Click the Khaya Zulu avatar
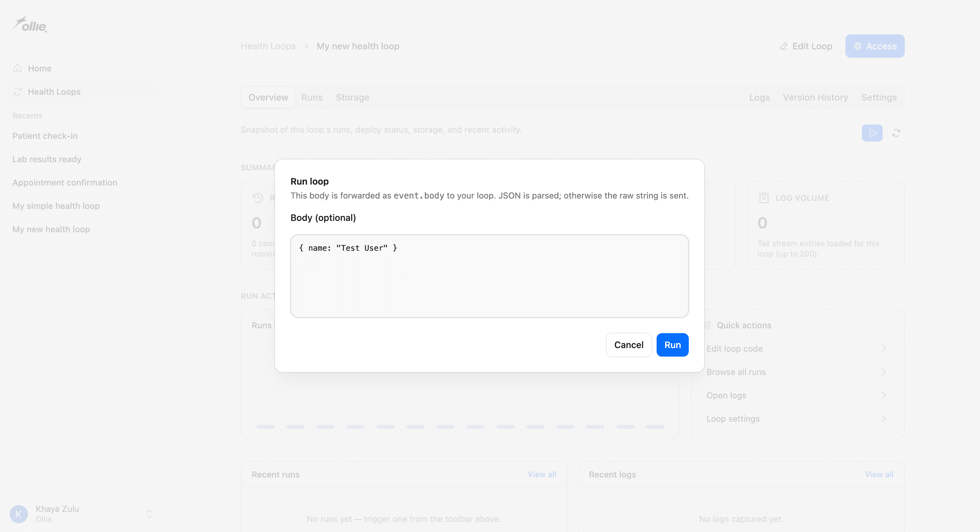 pos(18,514)
